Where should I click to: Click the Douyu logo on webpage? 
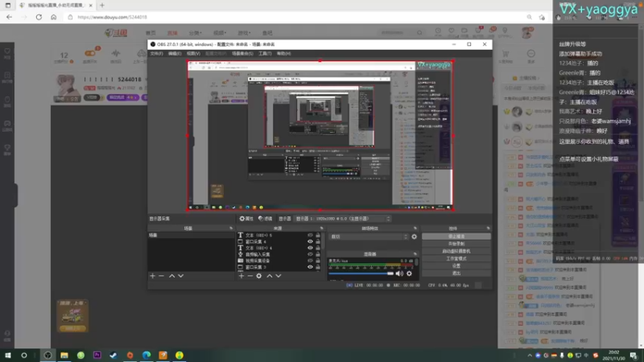(116, 33)
